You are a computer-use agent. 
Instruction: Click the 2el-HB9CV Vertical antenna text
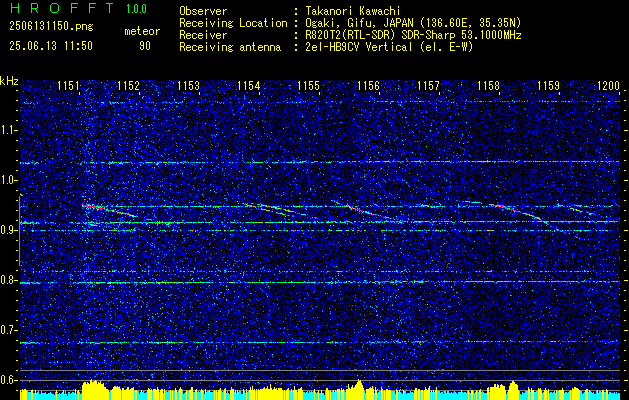[389, 47]
